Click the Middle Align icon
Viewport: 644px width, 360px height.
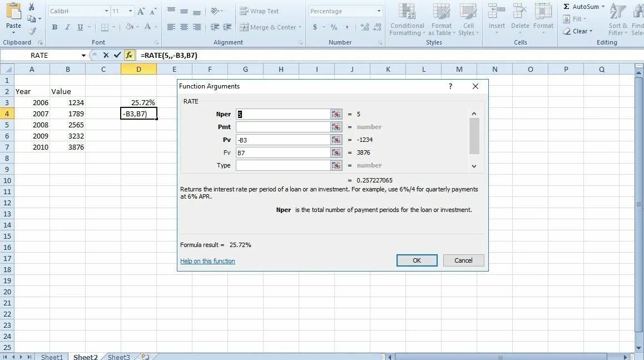tap(184, 12)
